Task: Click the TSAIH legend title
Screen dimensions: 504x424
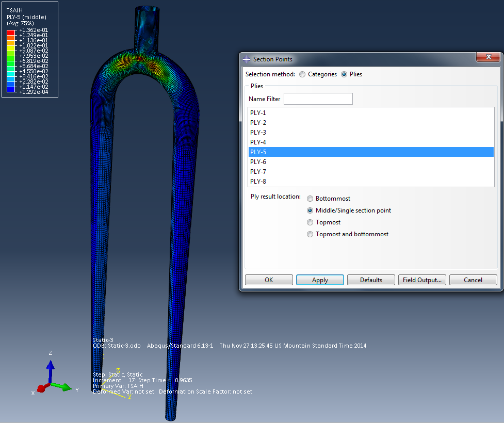Action: click(14, 11)
